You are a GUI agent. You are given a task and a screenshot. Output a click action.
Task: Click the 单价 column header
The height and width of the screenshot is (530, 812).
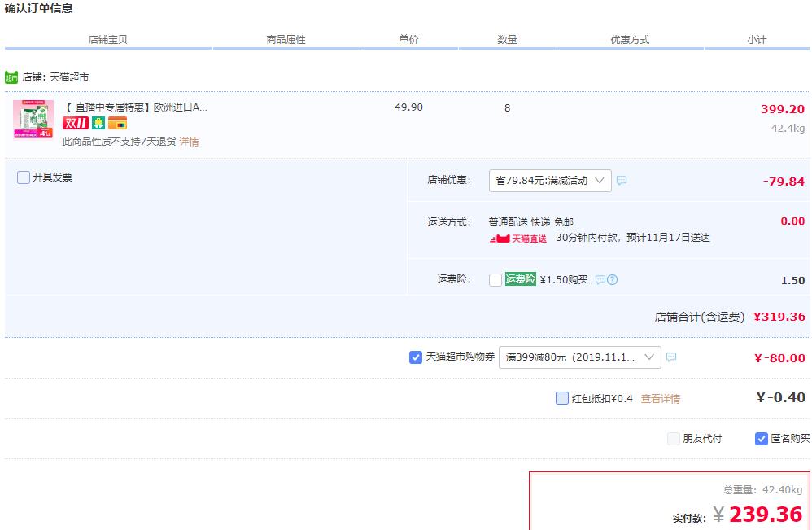click(408, 39)
